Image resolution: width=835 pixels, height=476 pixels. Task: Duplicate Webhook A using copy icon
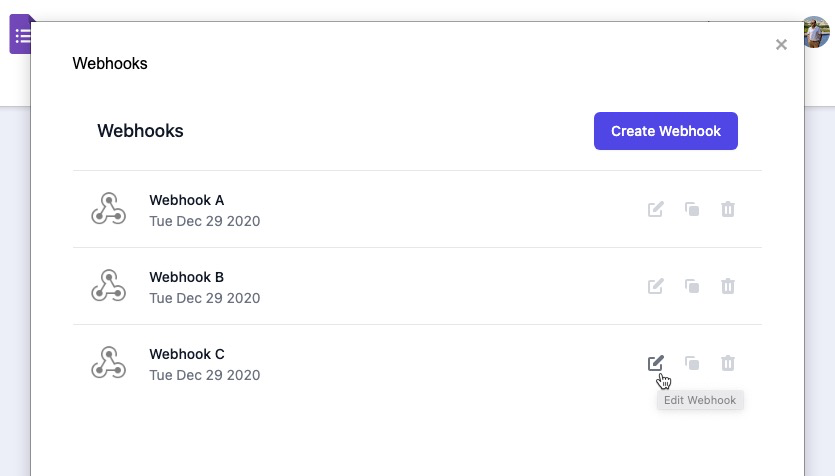tap(692, 209)
